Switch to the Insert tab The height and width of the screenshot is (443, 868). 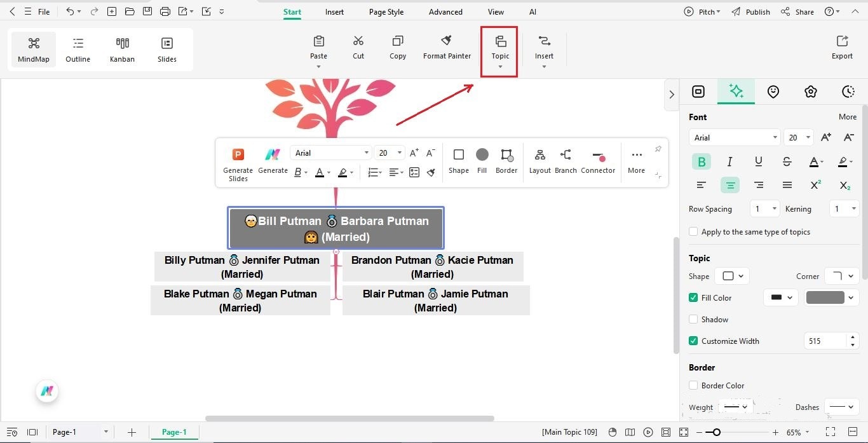(x=334, y=12)
